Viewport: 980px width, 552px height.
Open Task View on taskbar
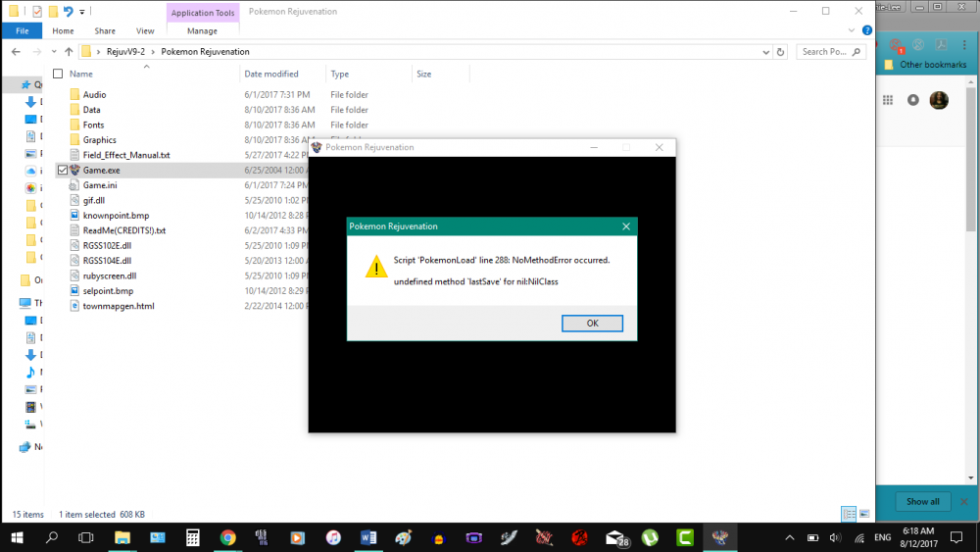point(85,537)
